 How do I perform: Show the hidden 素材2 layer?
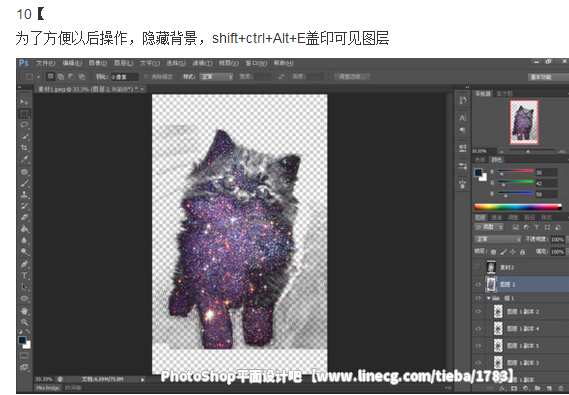(478, 267)
